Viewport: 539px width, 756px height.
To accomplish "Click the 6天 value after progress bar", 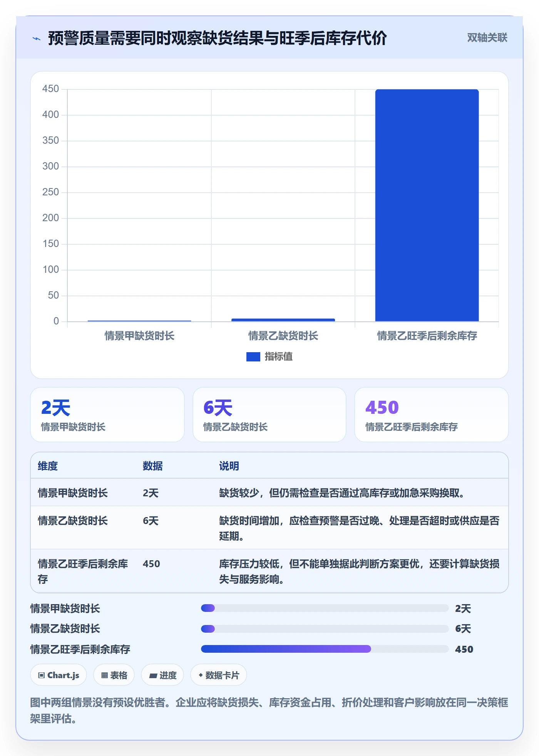I will [x=463, y=629].
